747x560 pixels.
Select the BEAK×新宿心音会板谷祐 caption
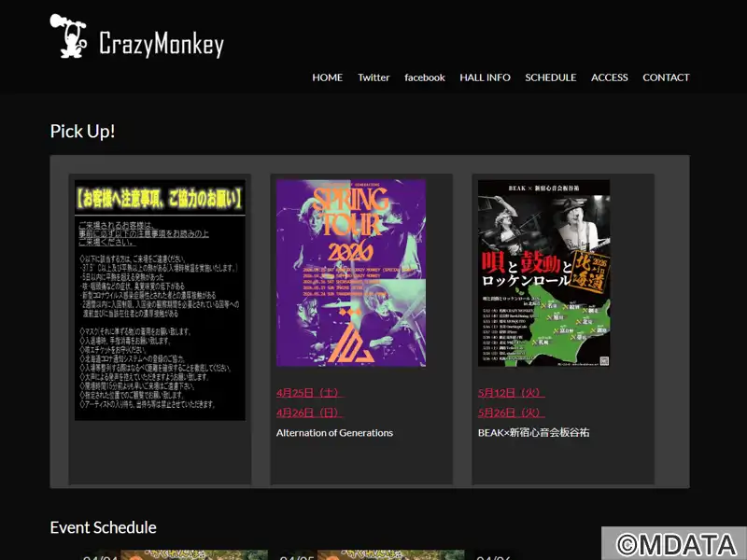tap(533, 433)
